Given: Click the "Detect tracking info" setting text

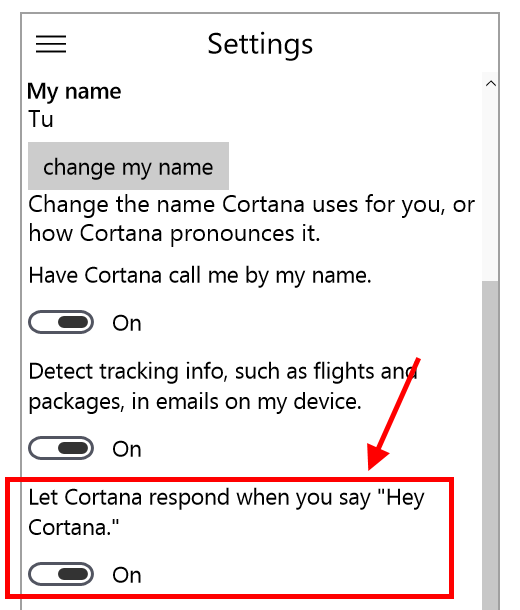Looking at the screenshot, I should 223,386.
